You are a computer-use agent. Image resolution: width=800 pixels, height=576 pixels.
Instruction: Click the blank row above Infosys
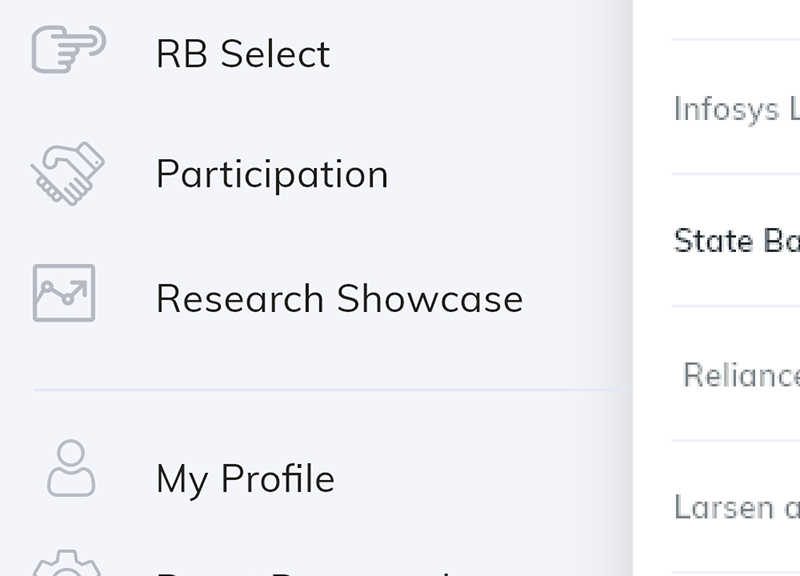736,19
